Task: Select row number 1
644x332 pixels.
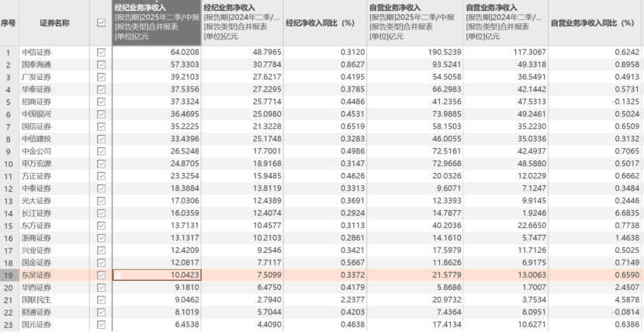Action: pyautogui.click(x=9, y=53)
